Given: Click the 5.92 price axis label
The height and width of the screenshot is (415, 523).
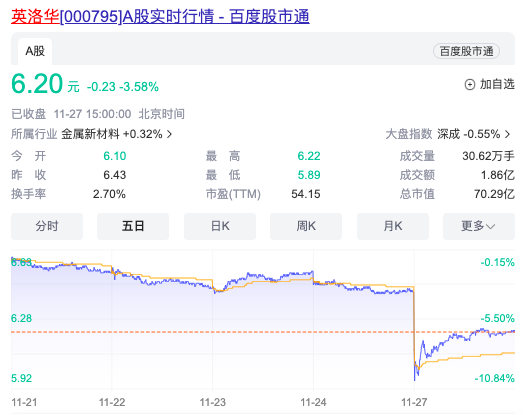Looking at the screenshot, I should coord(21,378).
